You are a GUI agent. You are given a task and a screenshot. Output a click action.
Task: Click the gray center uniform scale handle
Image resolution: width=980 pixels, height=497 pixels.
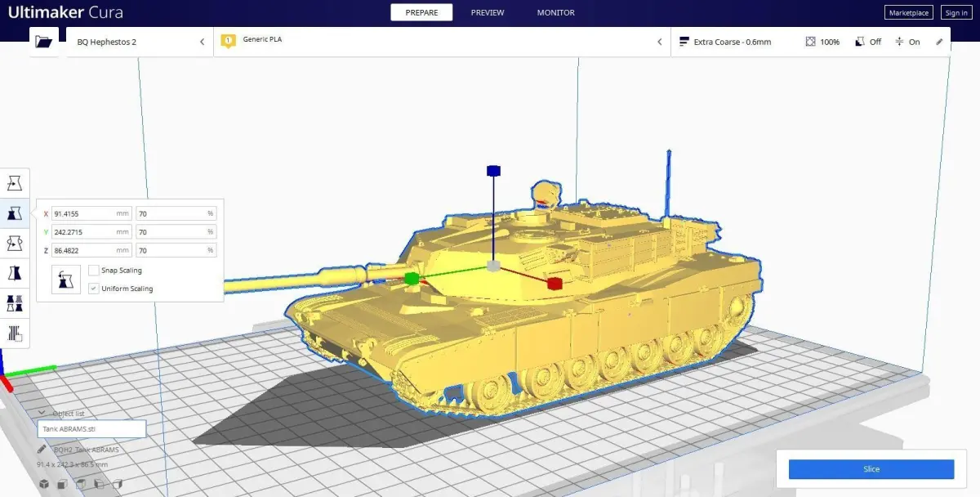[x=492, y=266]
